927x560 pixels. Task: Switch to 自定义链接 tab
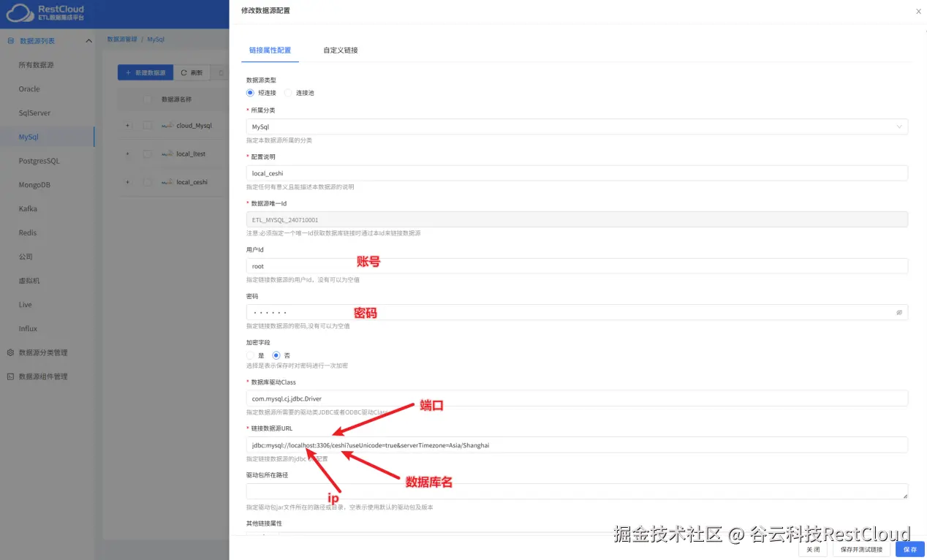[341, 50]
